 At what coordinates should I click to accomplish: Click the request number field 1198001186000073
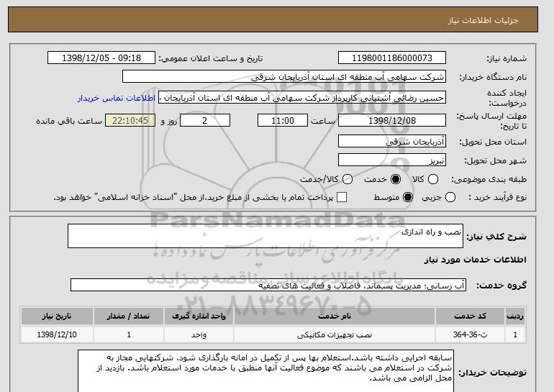392,58
